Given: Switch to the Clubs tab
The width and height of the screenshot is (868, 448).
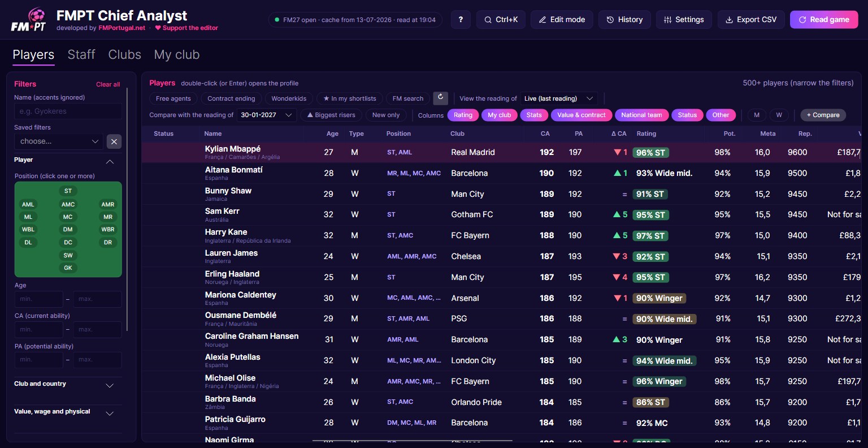Looking at the screenshot, I should tap(125, 54).
